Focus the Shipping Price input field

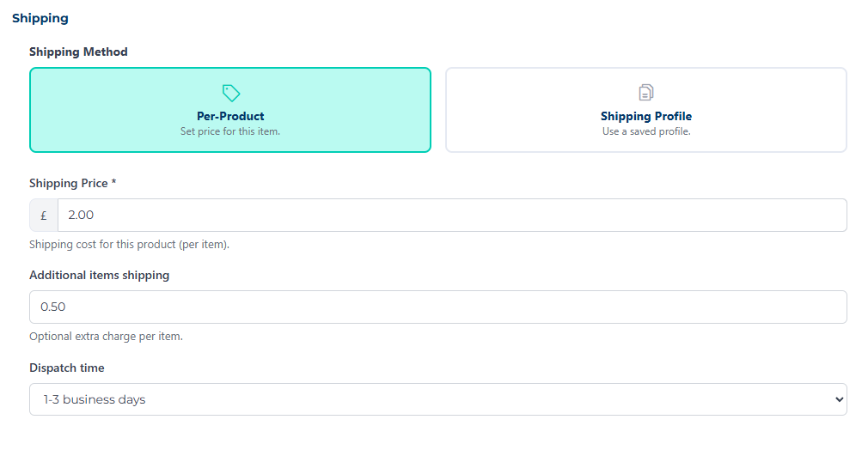[451, 216]
